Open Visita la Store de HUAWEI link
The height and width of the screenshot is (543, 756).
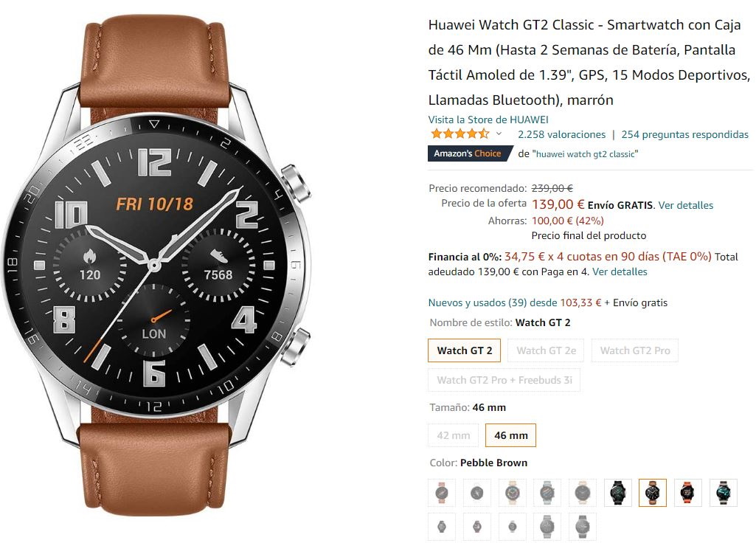(x=488, y=120)
